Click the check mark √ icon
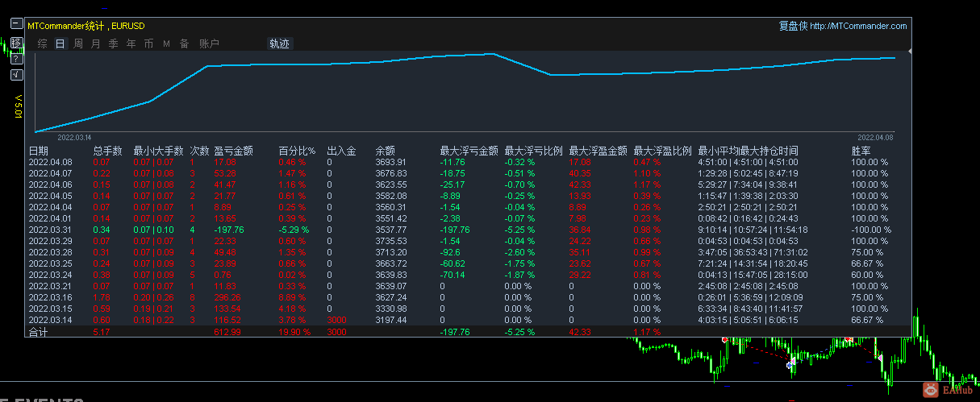 click(x=17, y=76)
